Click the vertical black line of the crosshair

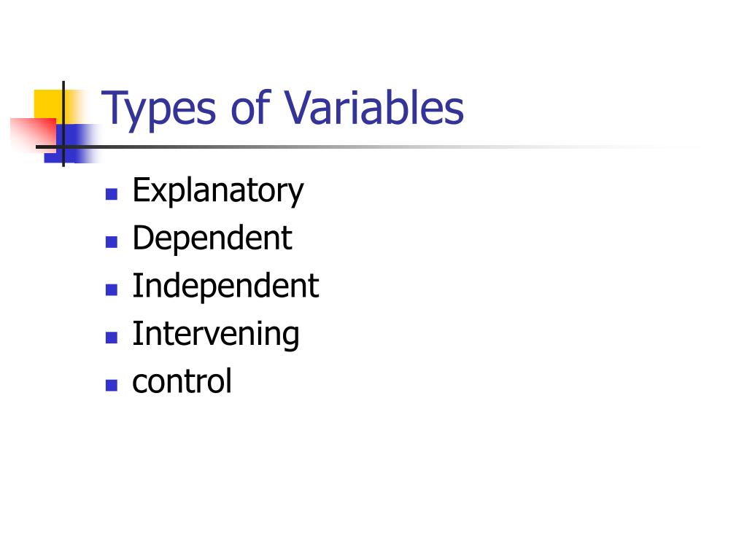63,124
